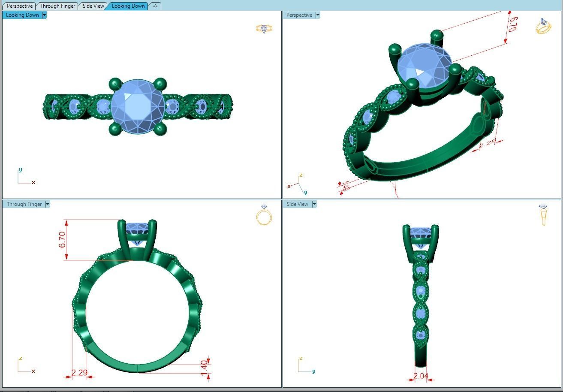Select the 2.29 dimension in Perspective view
This screenshot has width=563, height=392.
point(487,143)
